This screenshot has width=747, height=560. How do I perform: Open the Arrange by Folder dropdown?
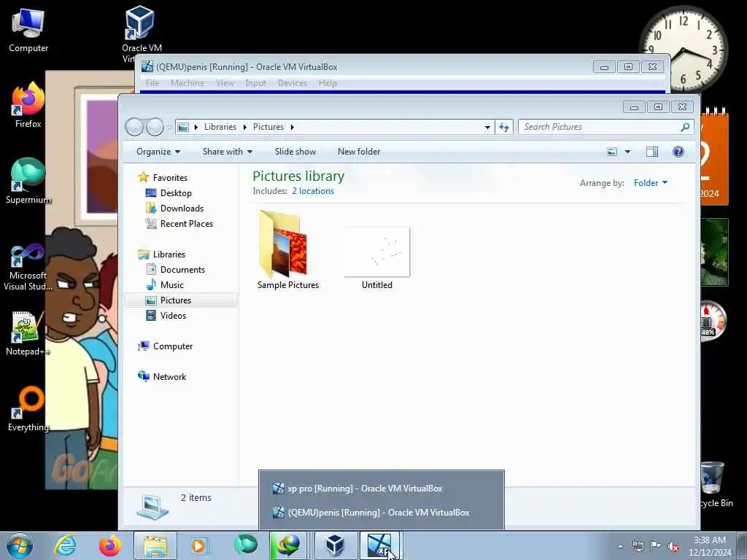point(650,183)
